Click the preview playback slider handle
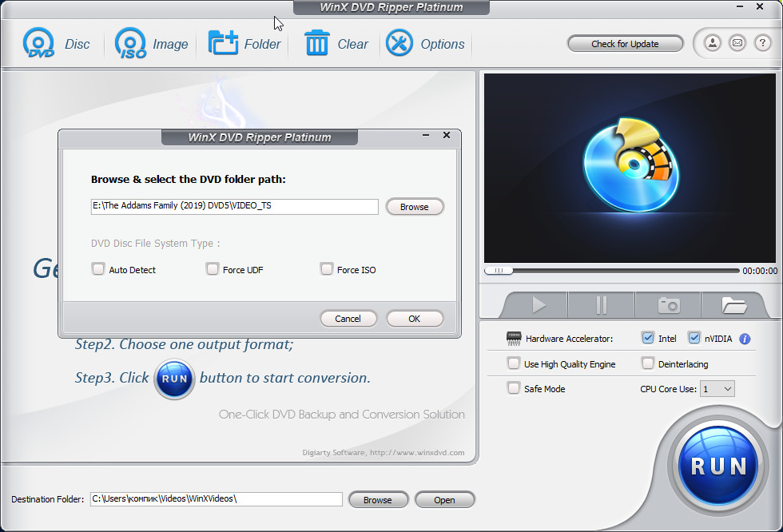This screenshot has height=532, width=783. click(x=499, y=271)
